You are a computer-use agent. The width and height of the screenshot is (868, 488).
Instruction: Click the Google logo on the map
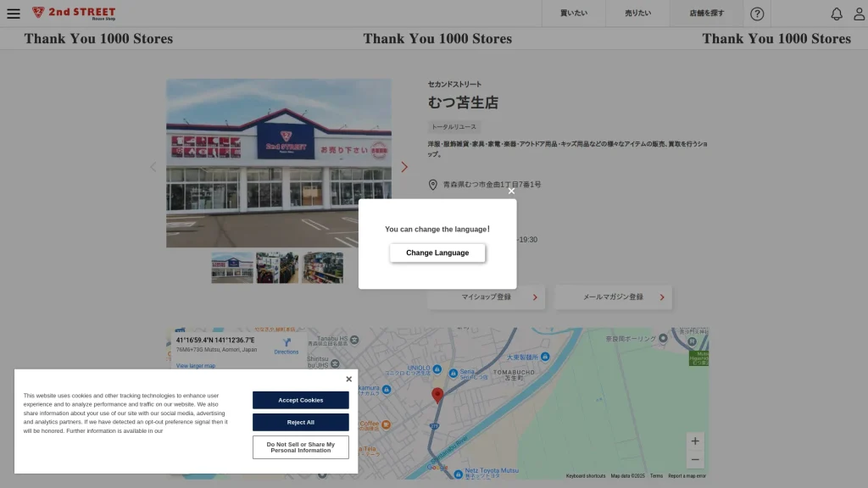[x=437, y=468]
